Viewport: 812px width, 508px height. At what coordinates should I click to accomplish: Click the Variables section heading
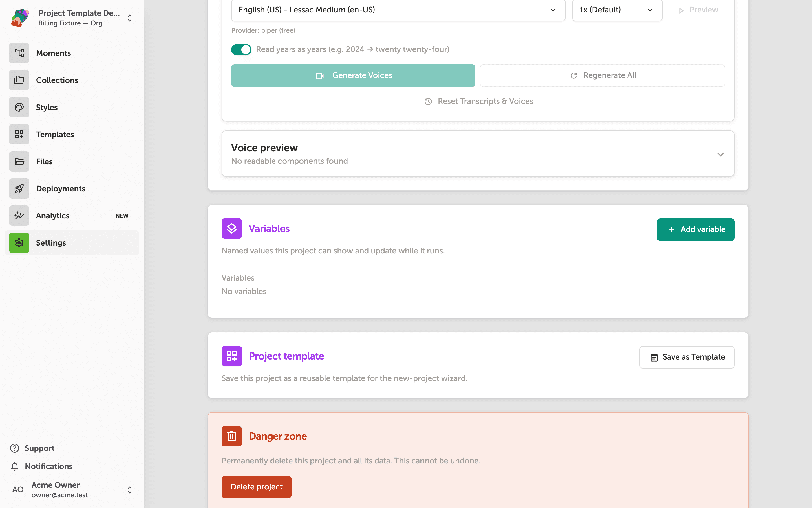[269, 229]
